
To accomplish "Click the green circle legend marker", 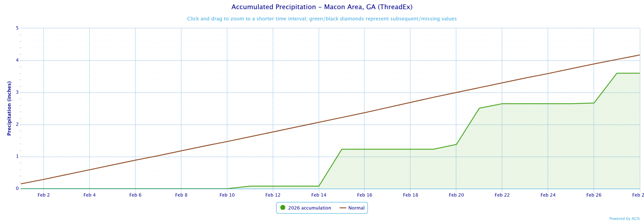I will click(283, 208).
